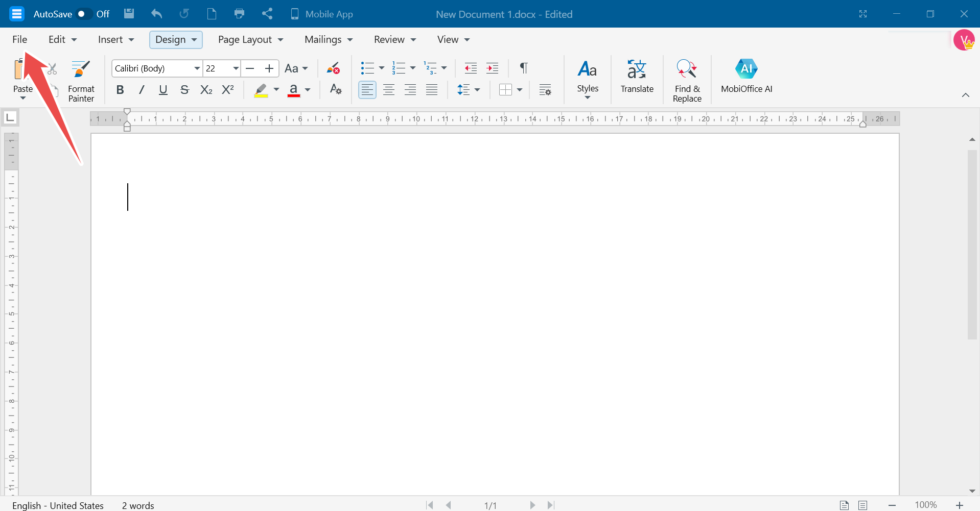Screen dimensions: 980x511
Task: Expand the font name dropdown
Action: point(197,68)
